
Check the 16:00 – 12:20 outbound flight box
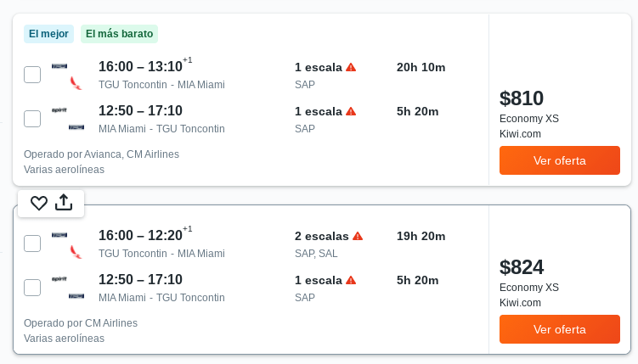pyautogui.click(x=32, y=244)
